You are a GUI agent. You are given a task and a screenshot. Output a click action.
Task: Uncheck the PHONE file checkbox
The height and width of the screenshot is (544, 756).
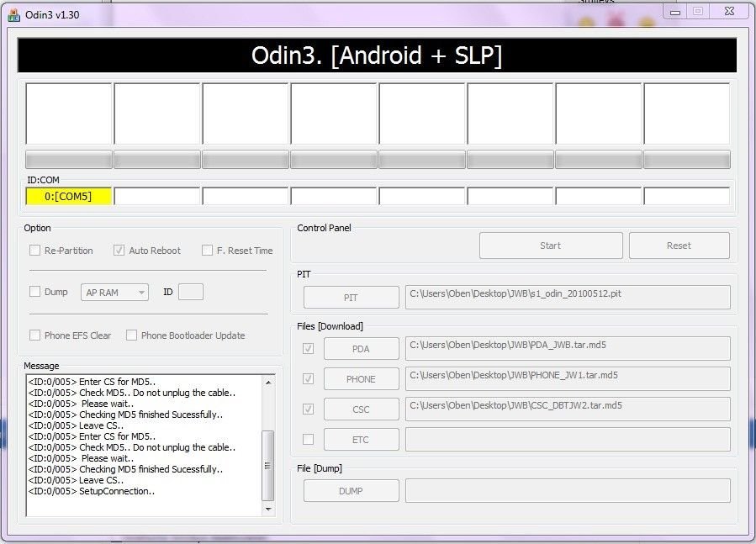[x=308, y=378]
